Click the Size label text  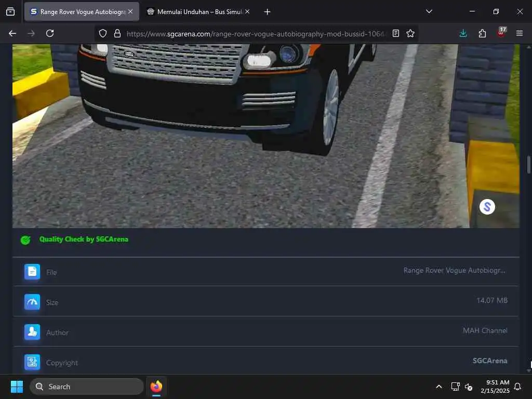point(52,302)
